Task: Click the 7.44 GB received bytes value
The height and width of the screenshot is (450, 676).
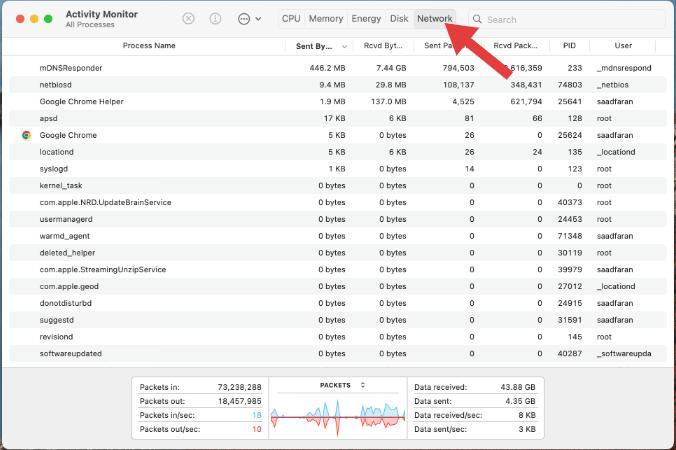Action: 391,68
